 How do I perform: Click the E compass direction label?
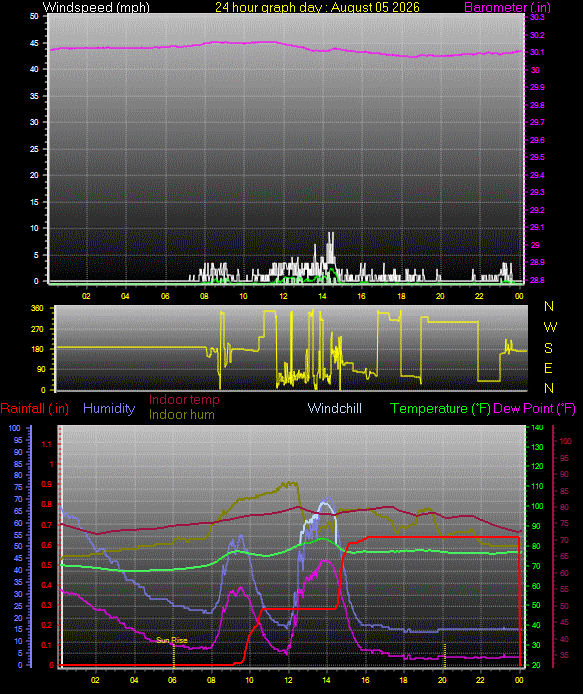tap(548, 368)
